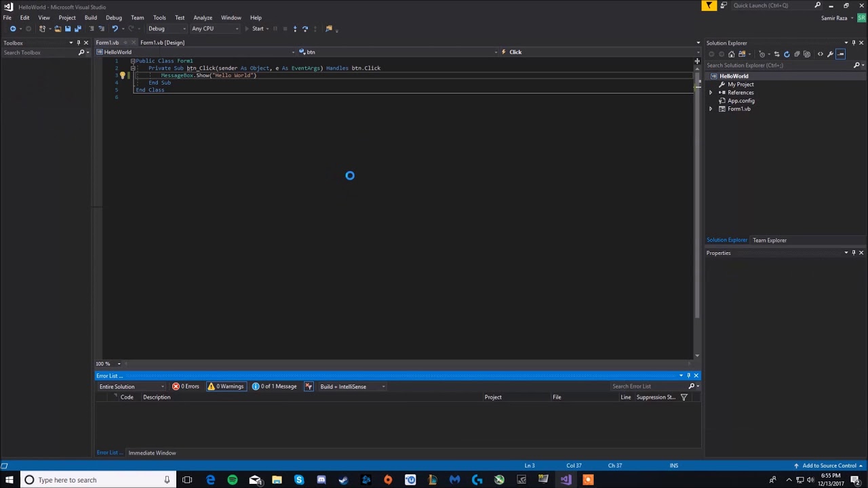868x488 pixels.
Task: Toggle the 0 Errors filter
Action: tap(186, 386)
